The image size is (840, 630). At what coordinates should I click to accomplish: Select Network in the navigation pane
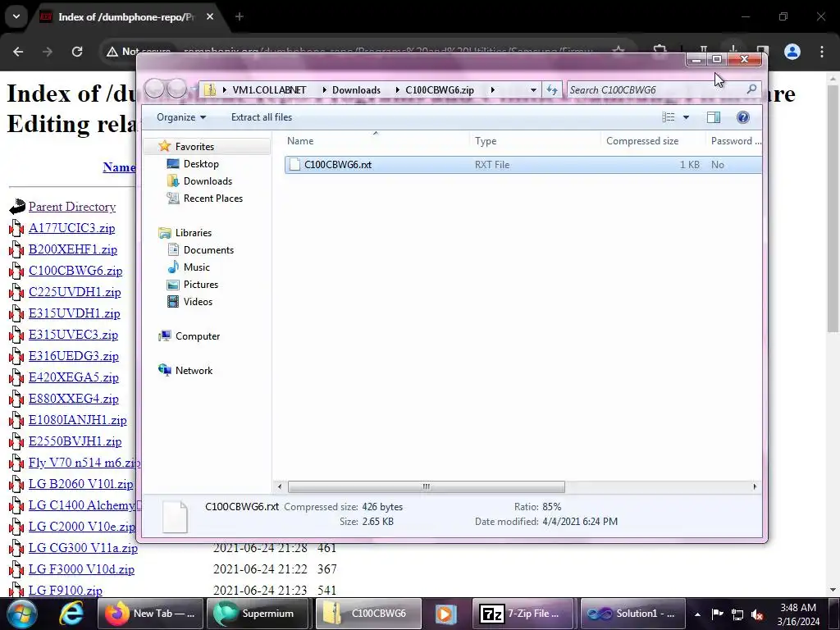(194, 370)
